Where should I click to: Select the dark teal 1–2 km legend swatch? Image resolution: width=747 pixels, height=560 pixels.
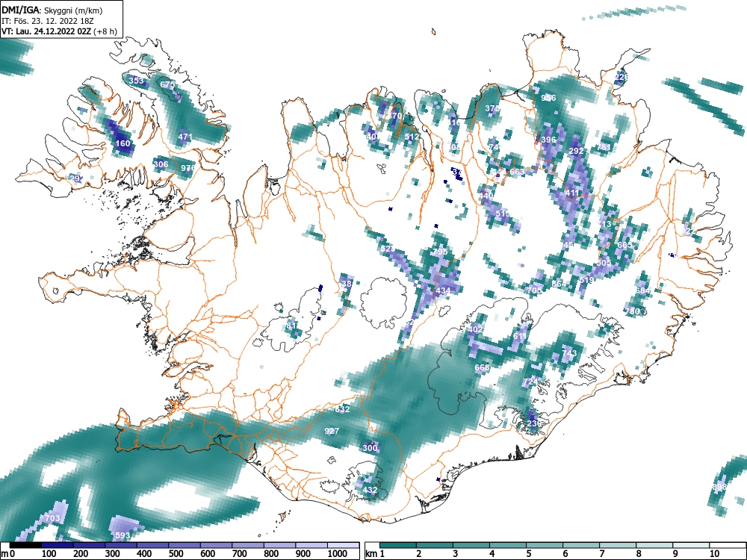398,545
